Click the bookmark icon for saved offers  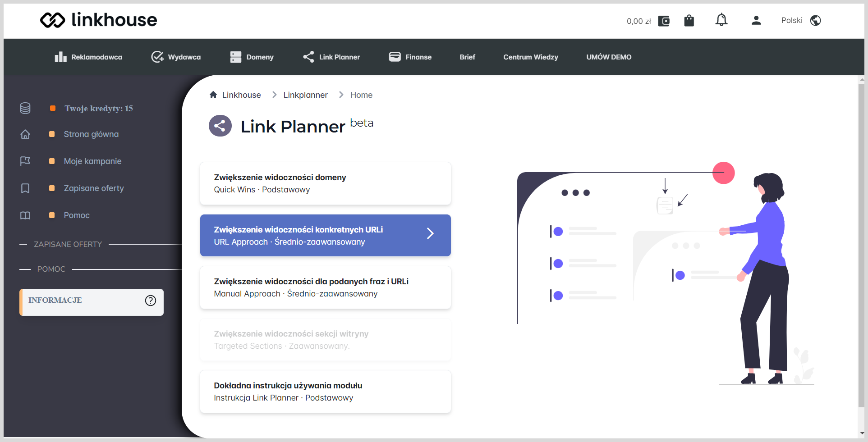(x=25, y=188)
